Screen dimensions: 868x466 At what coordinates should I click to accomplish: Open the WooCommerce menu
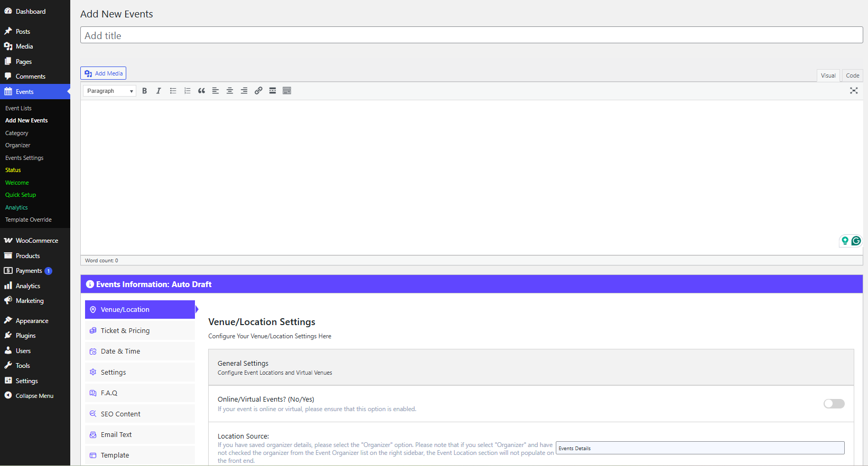click(x=36, y=241)
